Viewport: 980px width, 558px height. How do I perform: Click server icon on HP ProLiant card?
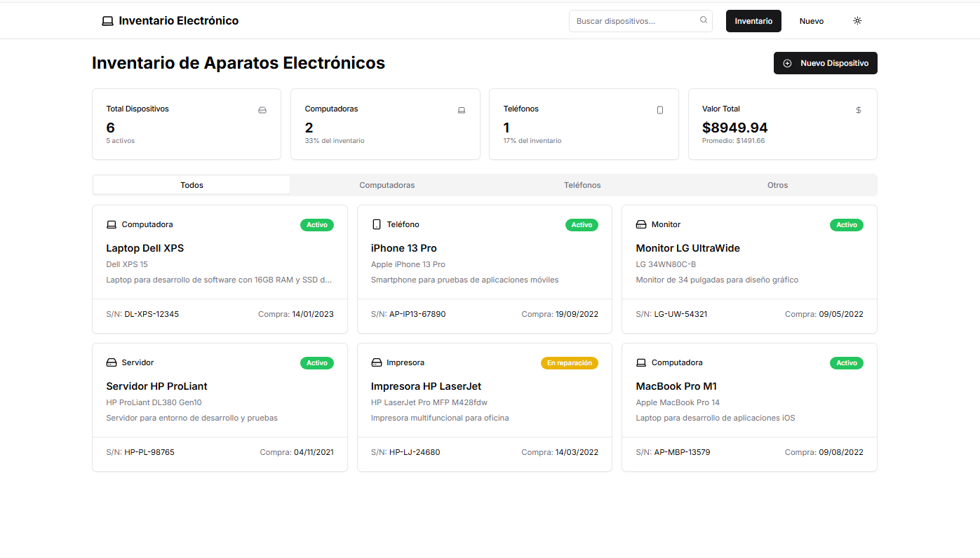[x=111, y=362]
